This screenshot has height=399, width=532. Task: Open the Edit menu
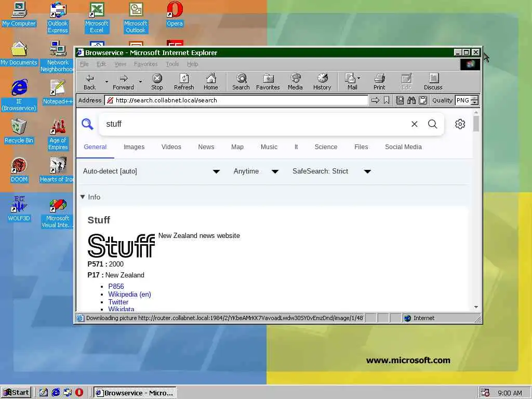pyautogui.click(x=101, y=64)
